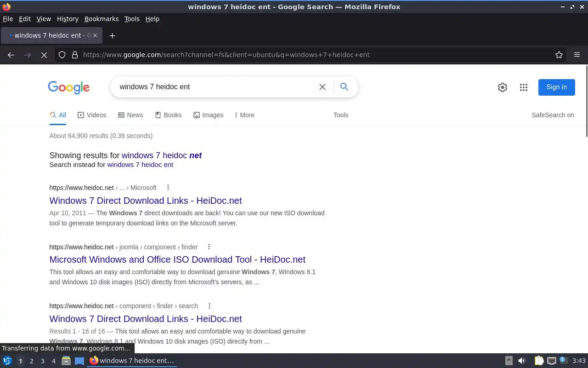This screenshot has height=368, width=588.
Task: Open a new tab with plus
Action: 112,35
